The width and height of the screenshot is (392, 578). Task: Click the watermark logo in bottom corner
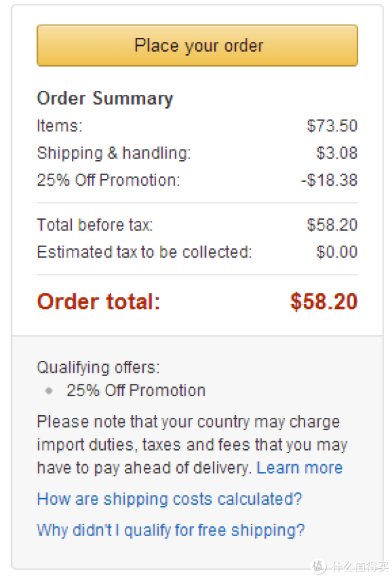350,567
